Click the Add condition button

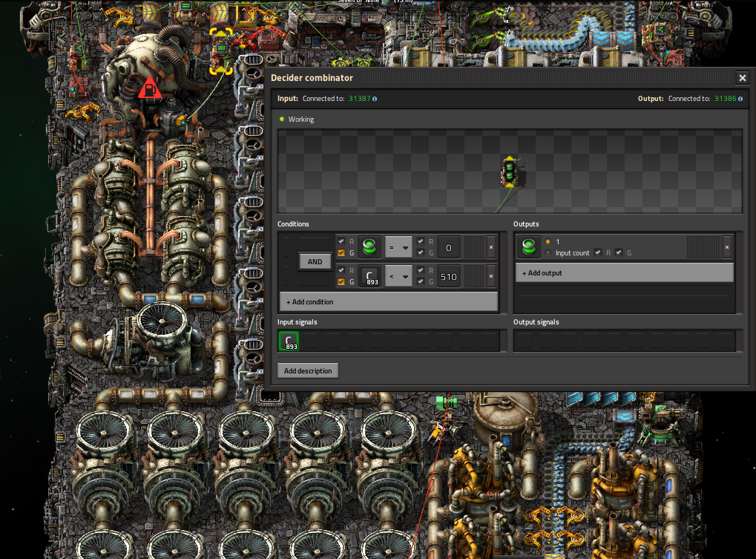pos(389,302)
